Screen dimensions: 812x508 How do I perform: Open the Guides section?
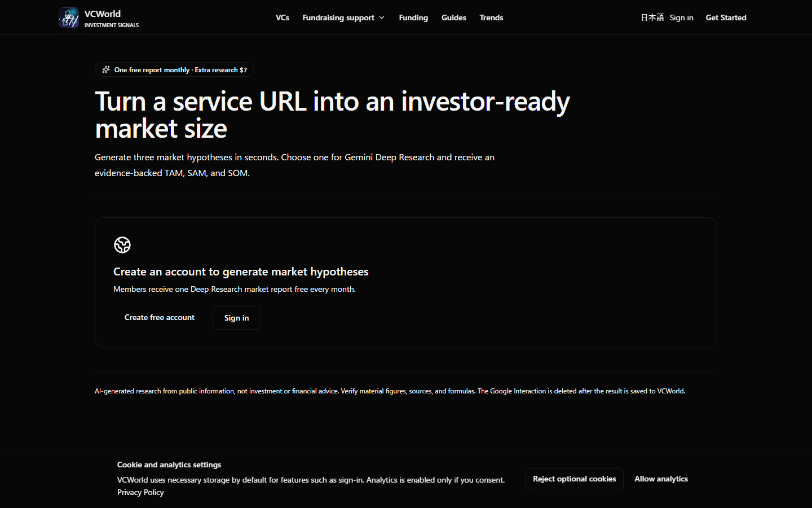(x=454, y=17)
